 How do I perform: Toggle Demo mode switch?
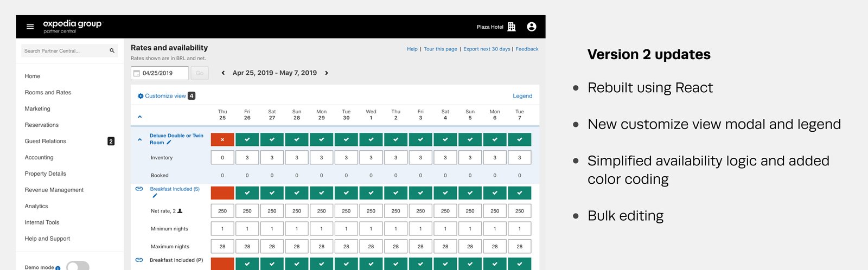click(78, 266)
